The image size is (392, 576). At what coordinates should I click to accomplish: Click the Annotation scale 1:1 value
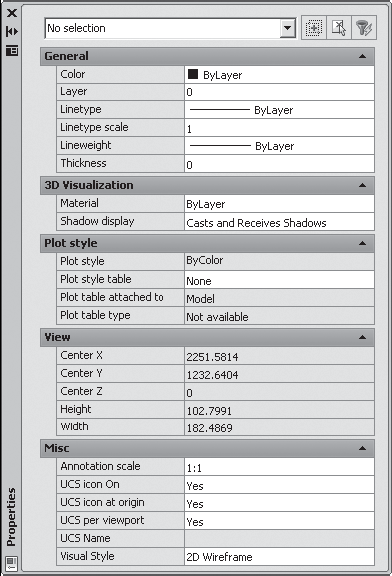click(279, 467)
